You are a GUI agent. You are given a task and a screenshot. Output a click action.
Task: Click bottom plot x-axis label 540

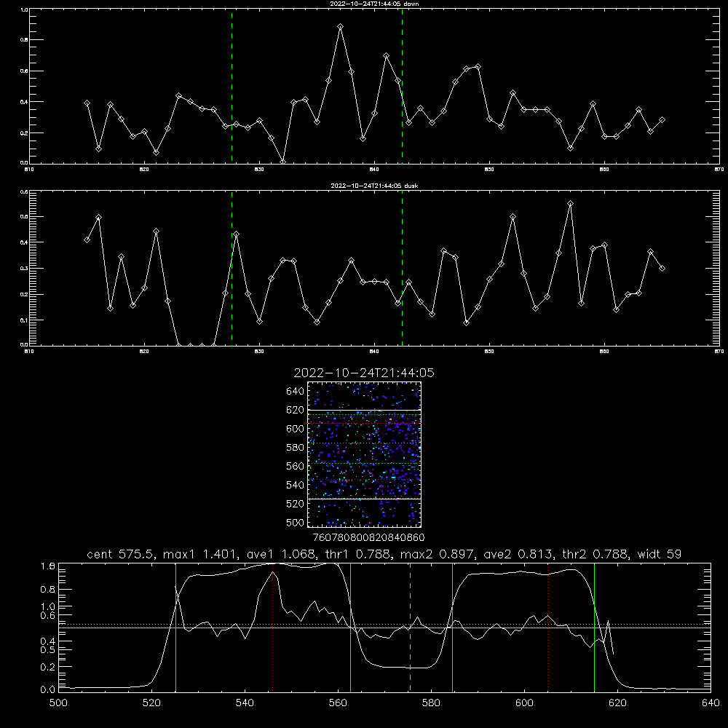(x=245, y=703)
